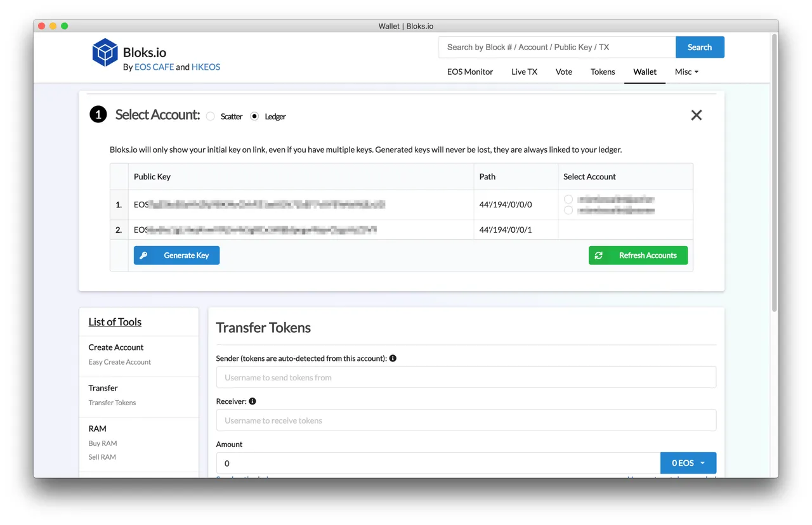Go to the Live TX tab
The image size is (812, 525).
(524, 72)
